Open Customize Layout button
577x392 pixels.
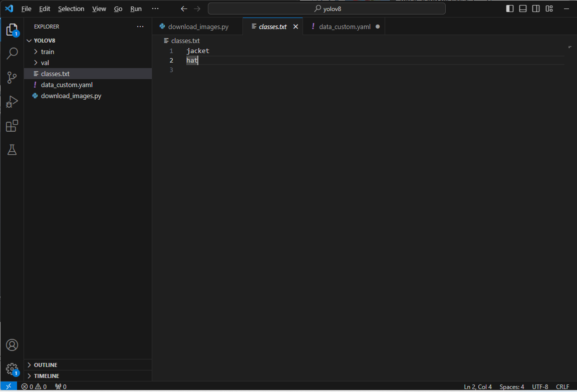tap(549, 9)
